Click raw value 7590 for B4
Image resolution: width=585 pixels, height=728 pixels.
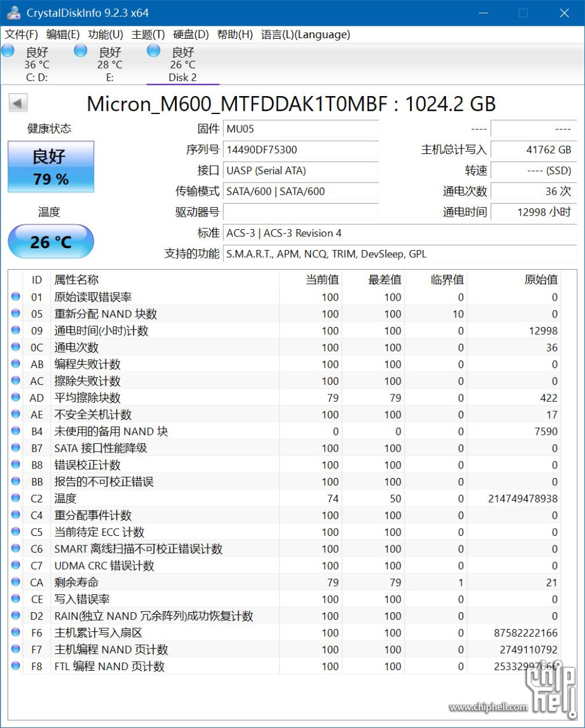pos(546,431)
